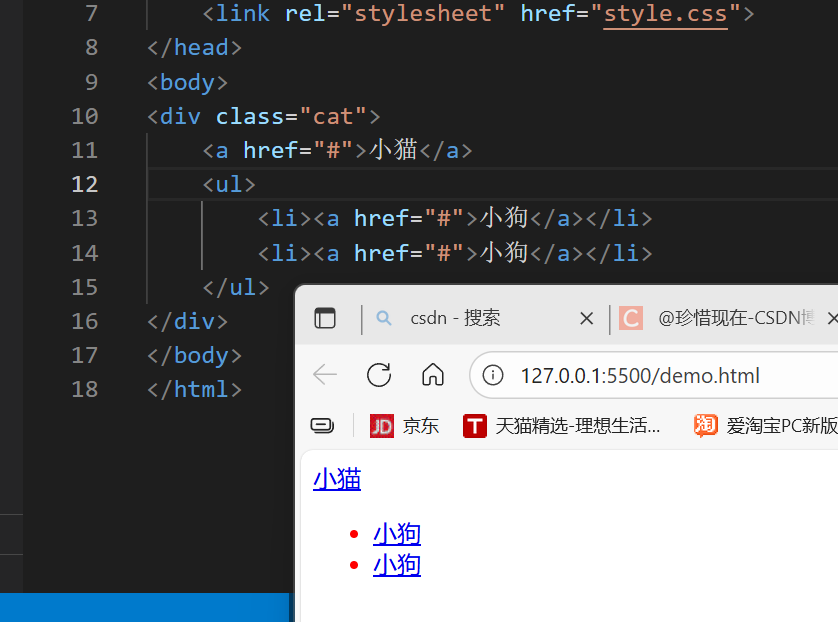Click line number 12 in editor gutter
The height and width of the screenshot is (622, 838).
pyautogui.click(x=85, y=184)
